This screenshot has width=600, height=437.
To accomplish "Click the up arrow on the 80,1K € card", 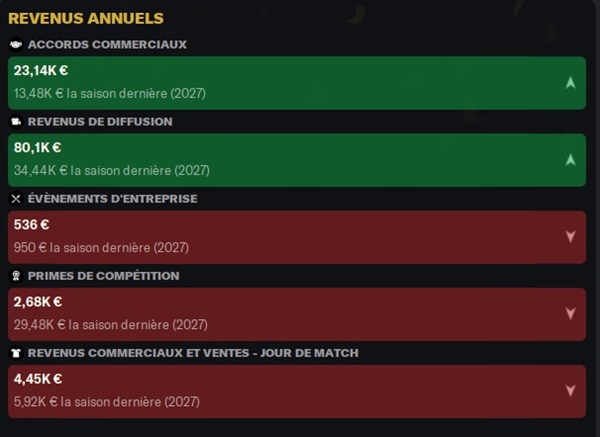I will tap(570, 160).
